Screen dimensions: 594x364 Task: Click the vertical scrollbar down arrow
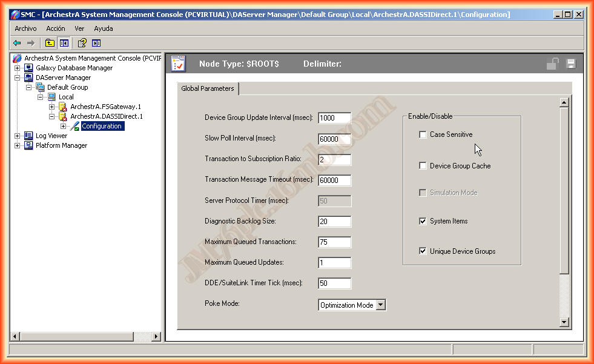click(x=564, y=322)
